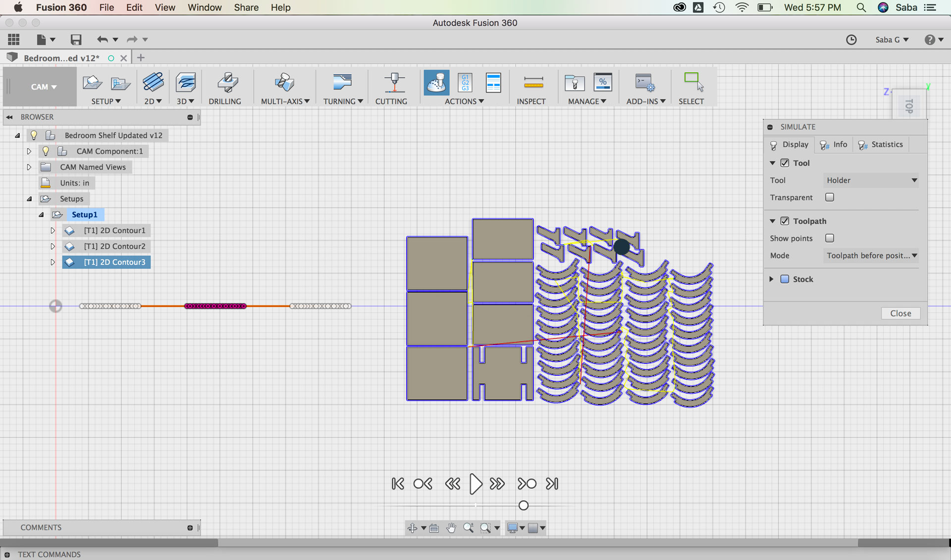
Task: Click the Post Process G1 G2 icon
Action: [x=465, y=83]
